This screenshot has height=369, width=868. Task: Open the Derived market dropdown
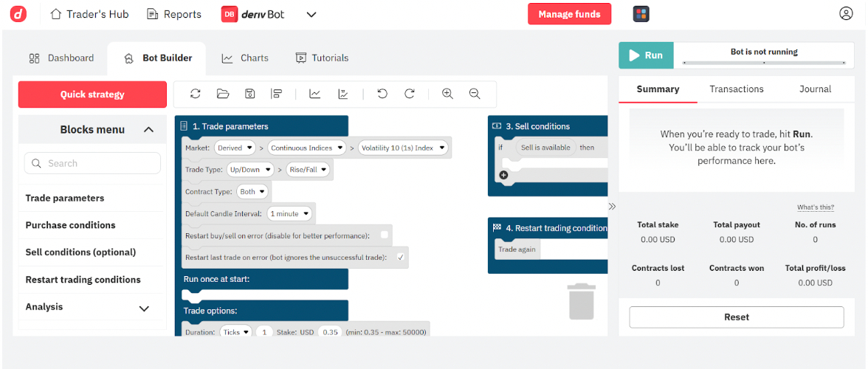click(x=235, y=148)
